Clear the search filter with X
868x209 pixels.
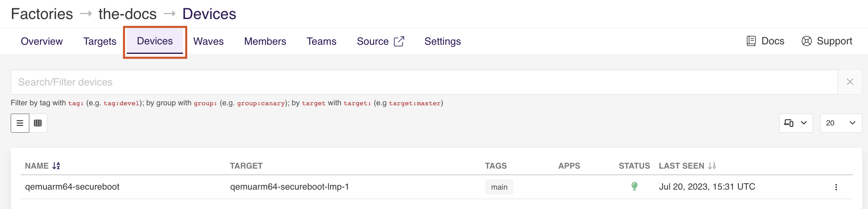[x=850, y=82]
